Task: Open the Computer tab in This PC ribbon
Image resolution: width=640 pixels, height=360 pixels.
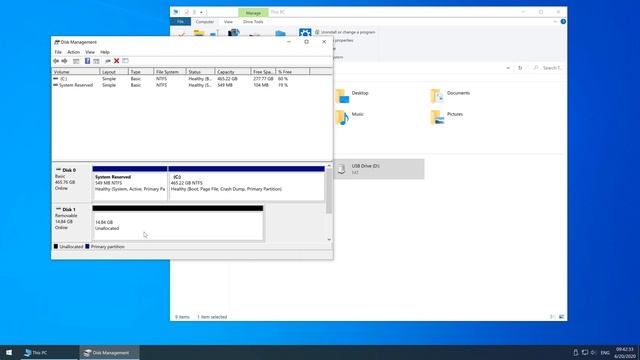Action: [x=204, y=22]
